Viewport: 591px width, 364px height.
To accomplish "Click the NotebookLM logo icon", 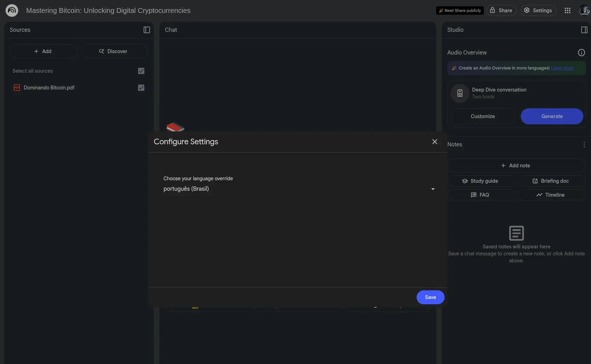I will pyautogui.click(x=12, y=10).
